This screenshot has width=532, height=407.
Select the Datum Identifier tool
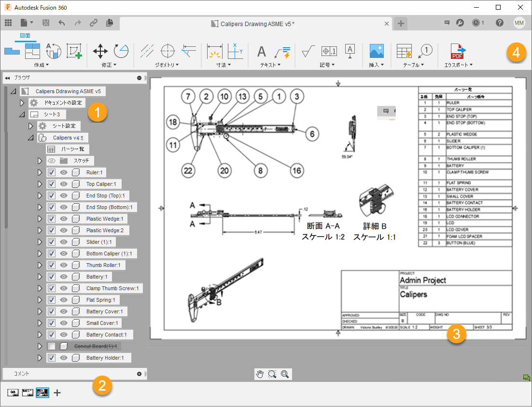[350, 51]
